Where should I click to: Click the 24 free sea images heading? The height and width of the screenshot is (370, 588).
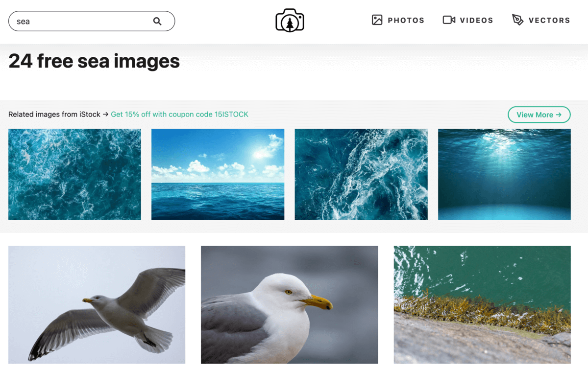[x=94, y=61]
